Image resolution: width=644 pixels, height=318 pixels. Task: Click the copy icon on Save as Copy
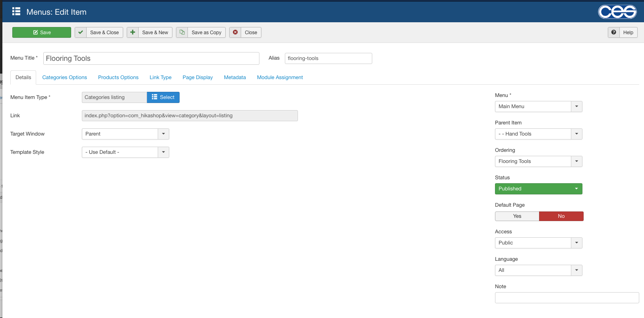click(x=182, y=33)
